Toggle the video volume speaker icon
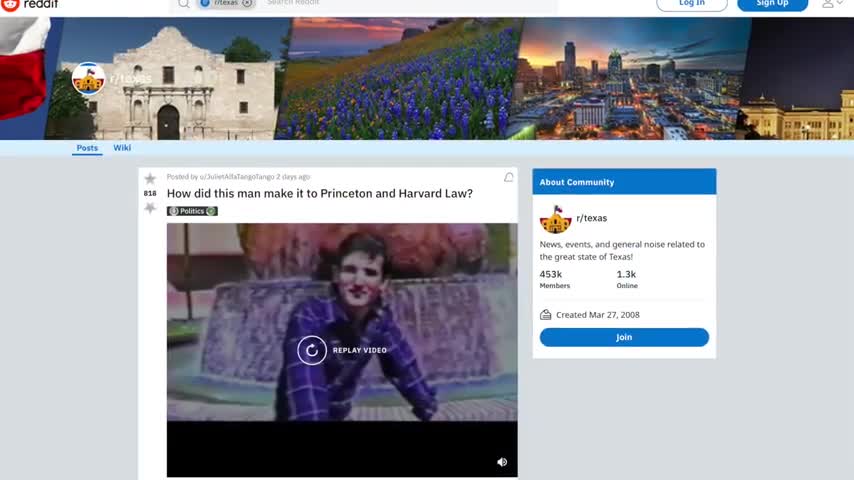 pyautogui.click(x=502, y=462)
